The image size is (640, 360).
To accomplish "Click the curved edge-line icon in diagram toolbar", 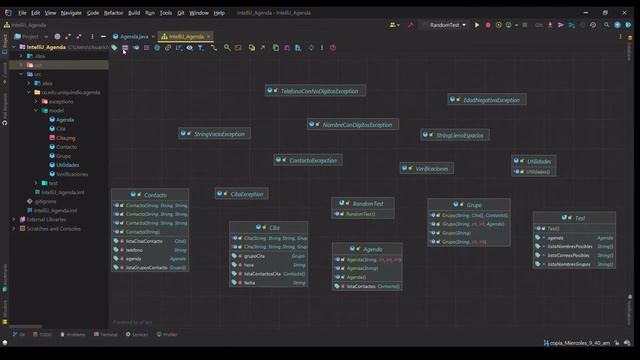I will click(214, 48).
